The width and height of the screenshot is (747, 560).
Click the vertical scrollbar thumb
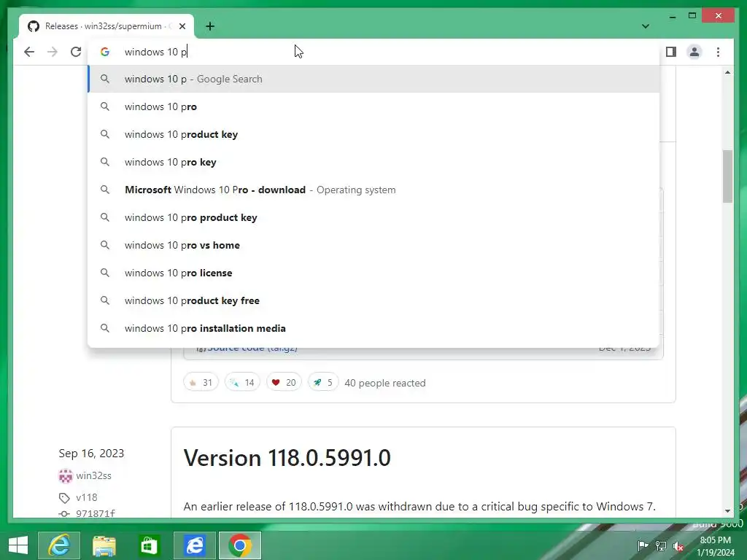pos(727,176)
